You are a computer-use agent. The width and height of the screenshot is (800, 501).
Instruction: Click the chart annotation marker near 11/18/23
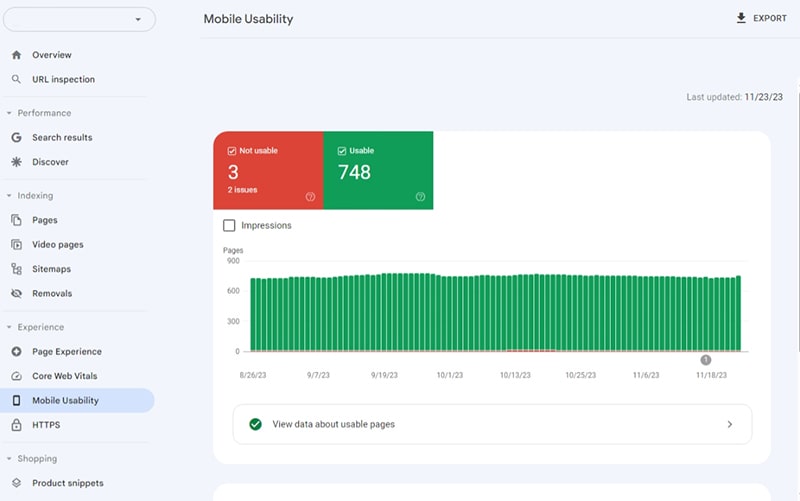pos(706,360)
